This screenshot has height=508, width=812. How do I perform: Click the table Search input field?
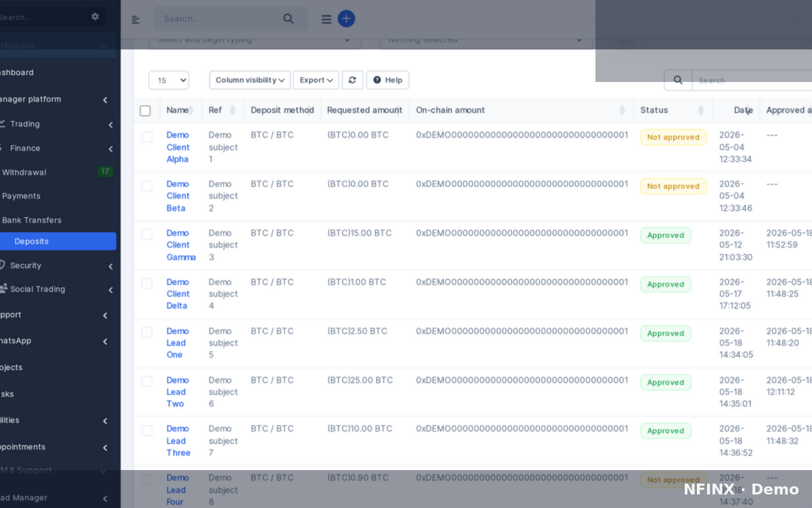pos(751,80)
